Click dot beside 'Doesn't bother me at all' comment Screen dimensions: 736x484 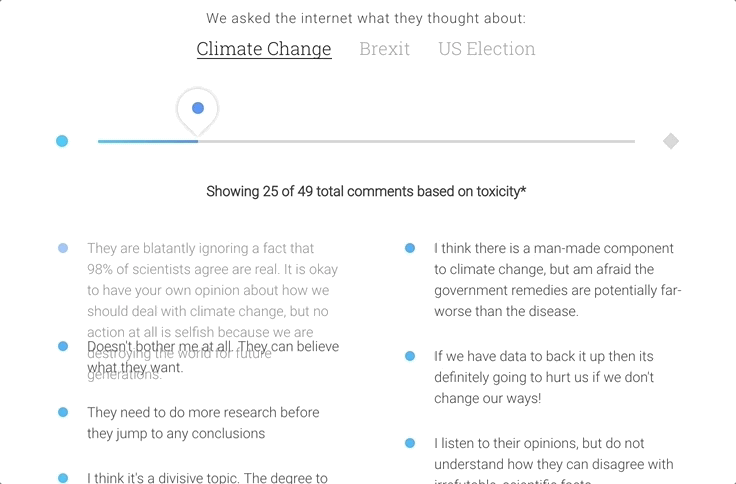pos(63,346)
